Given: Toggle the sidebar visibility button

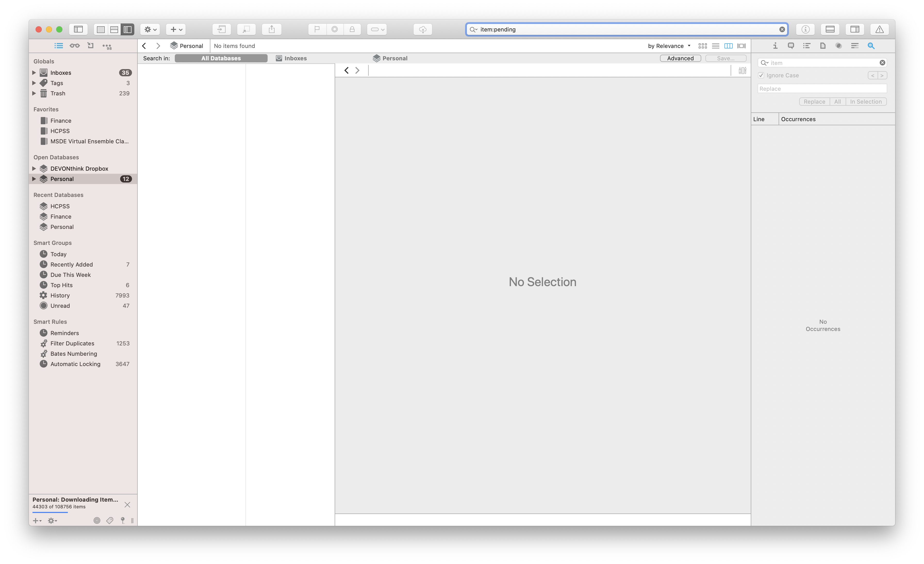Looking at the screenshot, I should coord(78,29).
